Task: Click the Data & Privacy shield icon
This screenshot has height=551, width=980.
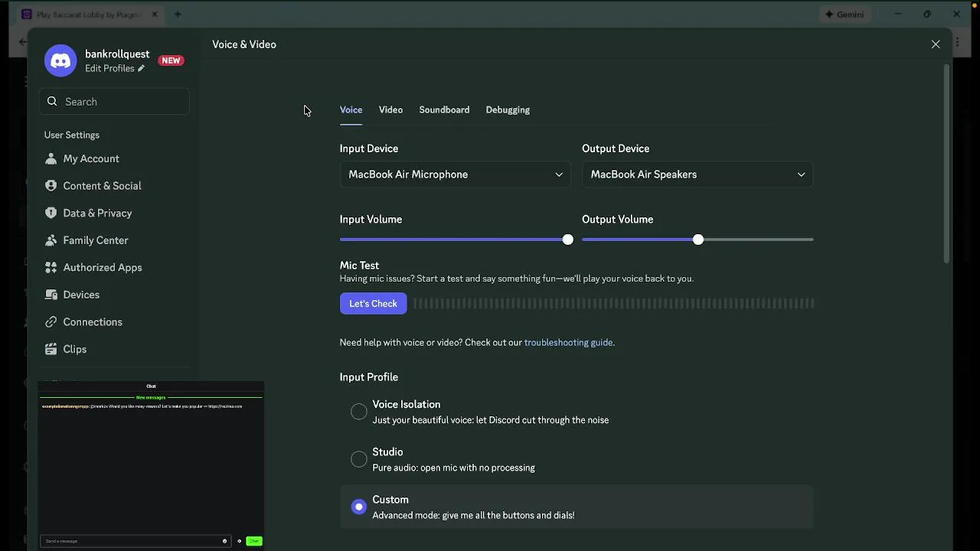Action: click(x=51, y=213)
